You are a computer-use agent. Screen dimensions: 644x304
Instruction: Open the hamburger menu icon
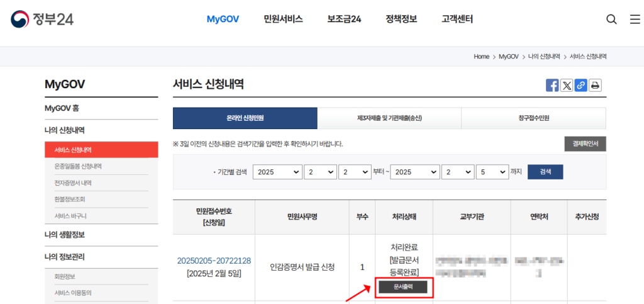[635, 20]
